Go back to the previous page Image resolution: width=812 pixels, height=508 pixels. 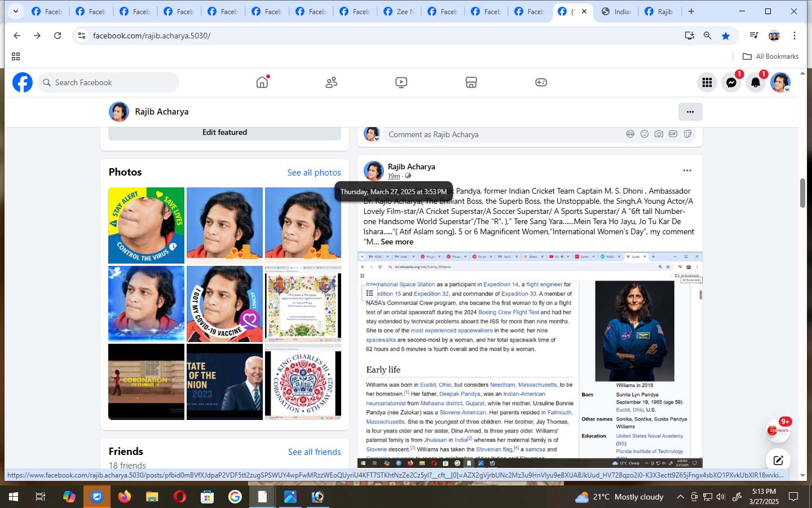[17, 36]
